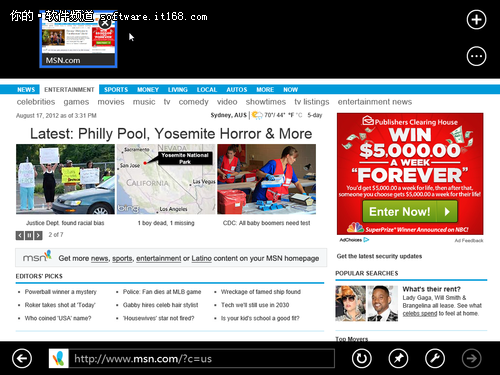Screen dimensions: 500x375
Task: Pin the site with the pin icon
Action: click(x=398, y=358)
